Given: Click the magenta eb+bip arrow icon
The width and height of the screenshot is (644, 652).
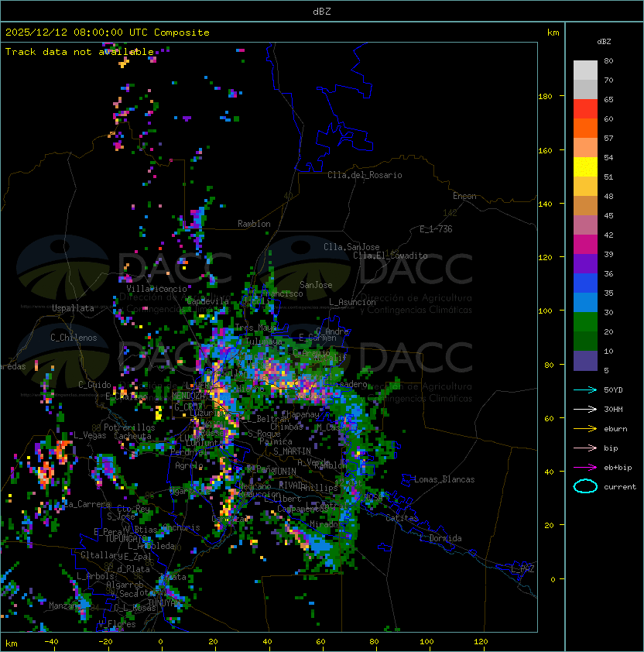Looking at the screenshot, I should pyautogui.click(x=585, y=468).
